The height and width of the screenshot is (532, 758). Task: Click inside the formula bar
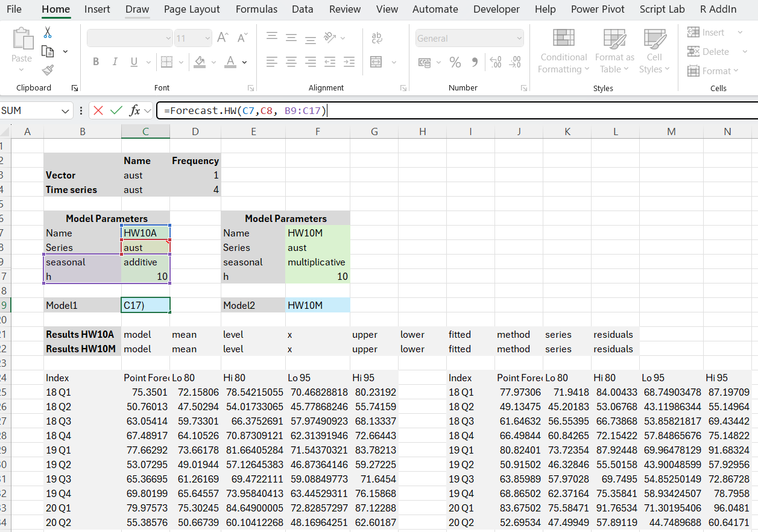(x=456, y=111)
